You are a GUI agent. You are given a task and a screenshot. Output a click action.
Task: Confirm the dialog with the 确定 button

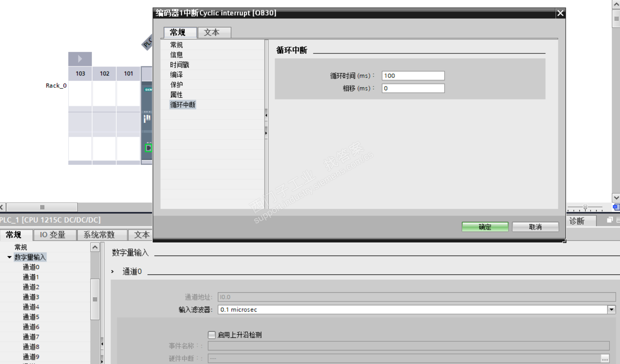tap(485, 227)
